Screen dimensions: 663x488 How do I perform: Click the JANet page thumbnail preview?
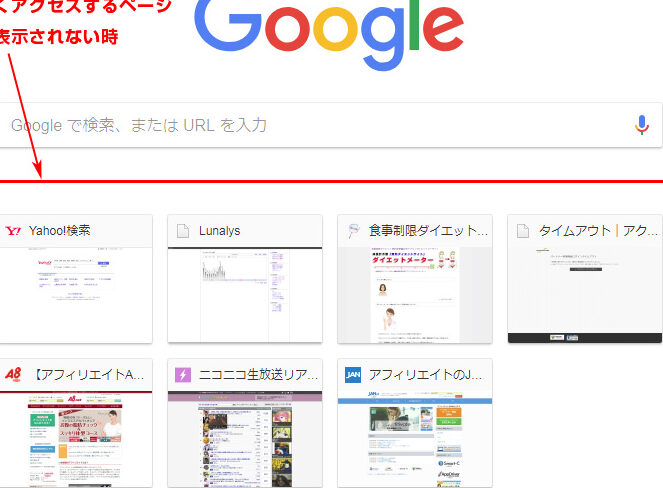coord(415,439)
